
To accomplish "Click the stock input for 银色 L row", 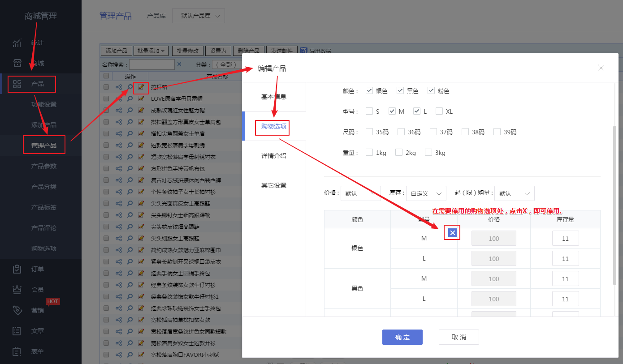I will 565,259.
